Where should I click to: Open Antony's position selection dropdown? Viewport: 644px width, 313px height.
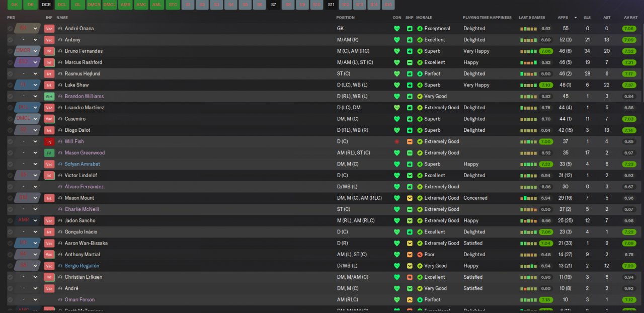click(27, 40)
